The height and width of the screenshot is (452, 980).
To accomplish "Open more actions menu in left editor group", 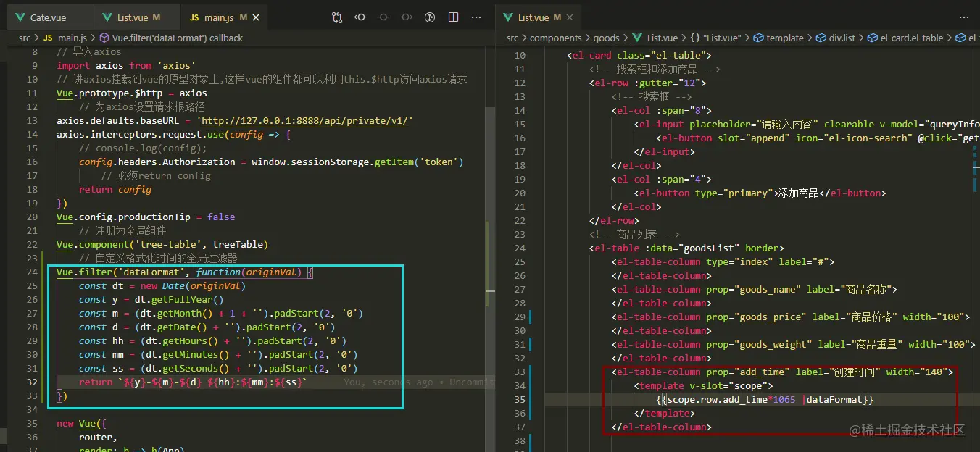I will point(476,17).
